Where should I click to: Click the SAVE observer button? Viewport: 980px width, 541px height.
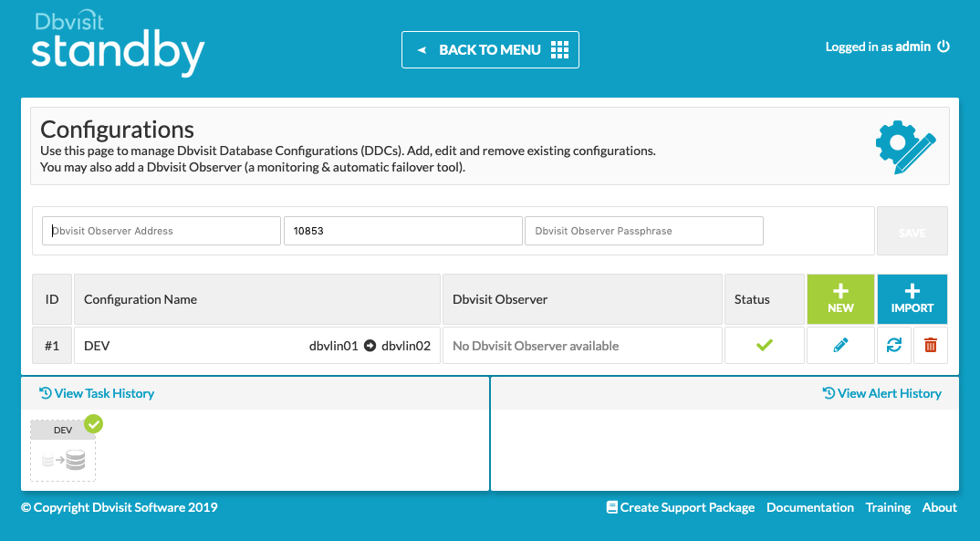pyautogui.click(x=912, y=232)
